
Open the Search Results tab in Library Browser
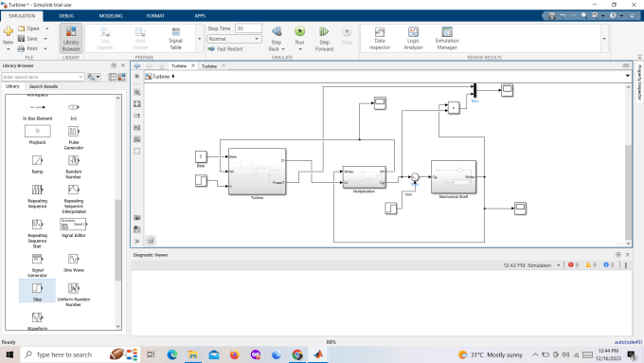[44, 86]
